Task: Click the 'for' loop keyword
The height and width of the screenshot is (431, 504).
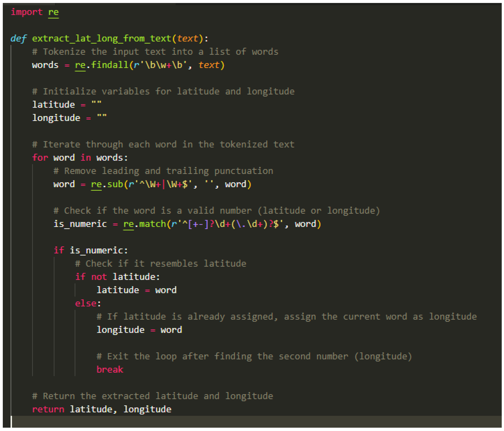Action: click(40, 157)
